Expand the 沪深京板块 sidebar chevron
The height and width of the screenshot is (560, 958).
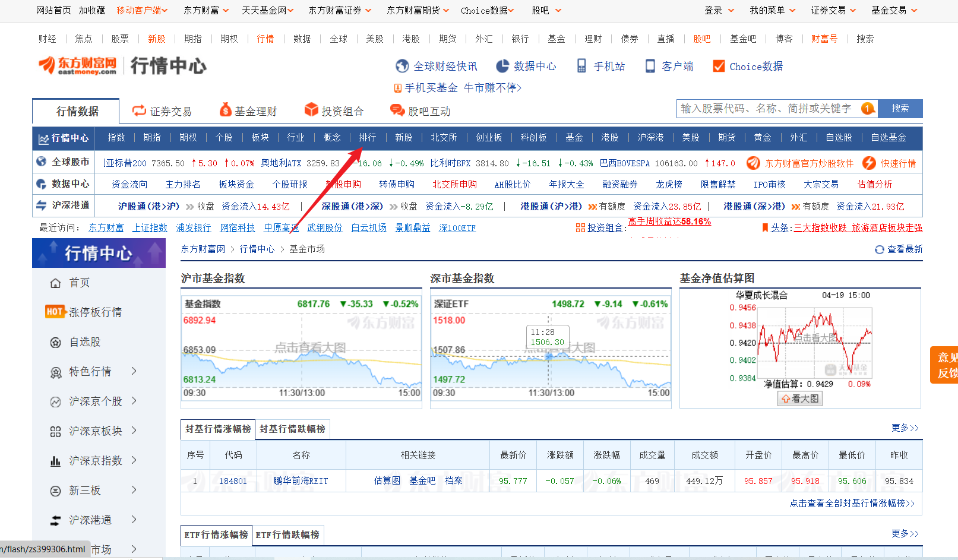[x=134, y=431]
